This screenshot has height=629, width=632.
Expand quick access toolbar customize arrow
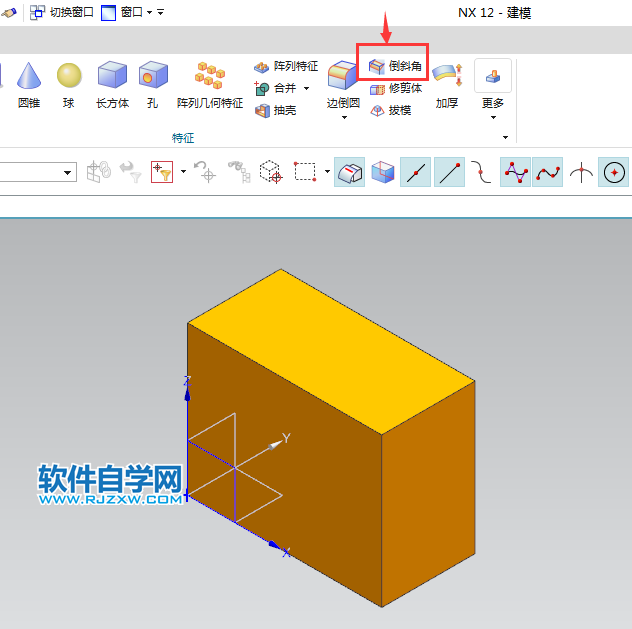click(160, 12)
